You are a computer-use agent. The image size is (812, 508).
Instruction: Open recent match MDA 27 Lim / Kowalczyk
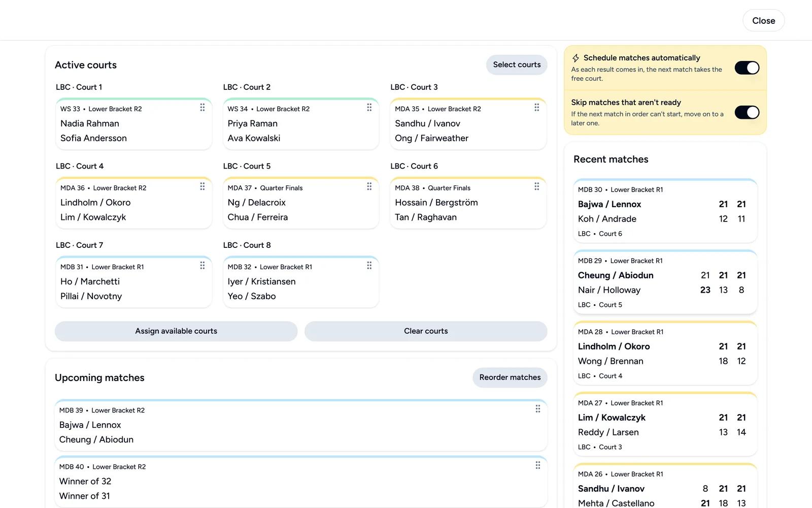point(665,424)
